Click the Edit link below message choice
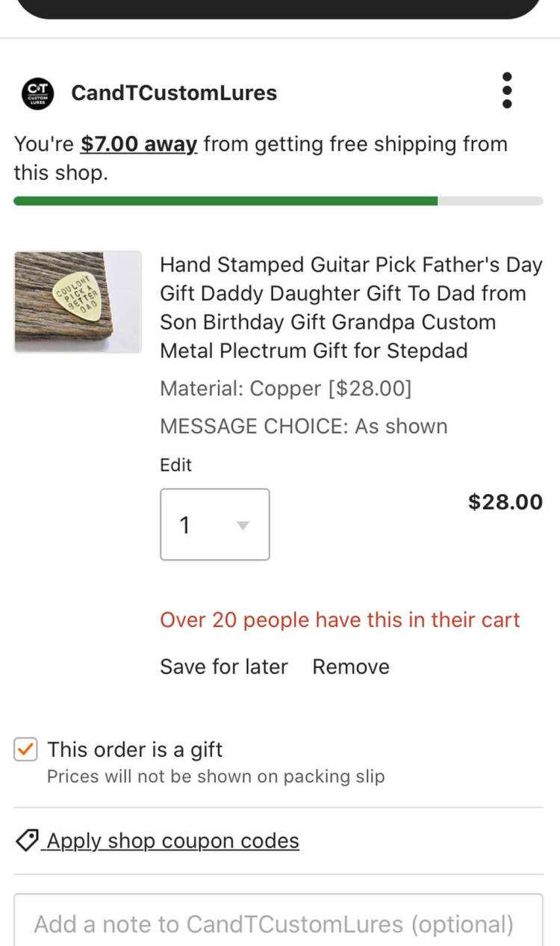 point(175,465)
